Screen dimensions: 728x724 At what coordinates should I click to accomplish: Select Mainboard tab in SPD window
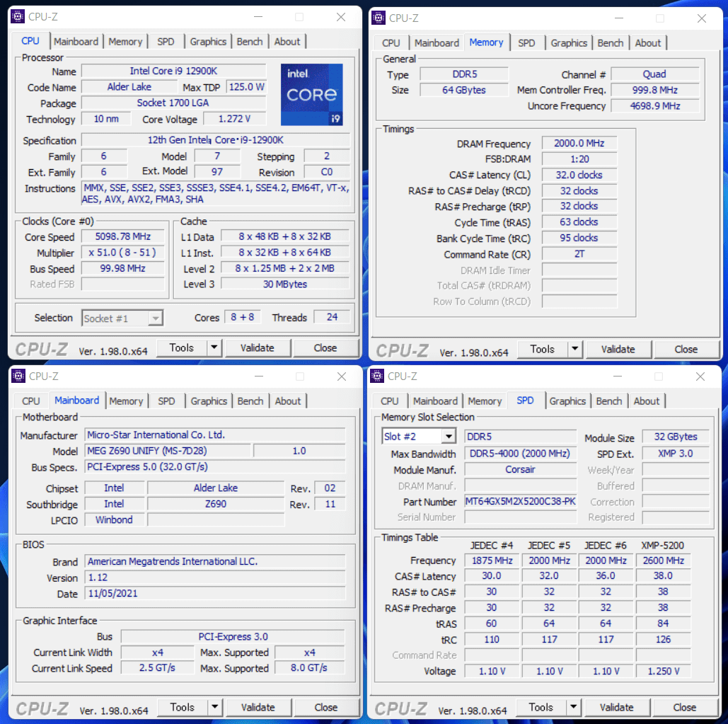[x=435, y=401]
